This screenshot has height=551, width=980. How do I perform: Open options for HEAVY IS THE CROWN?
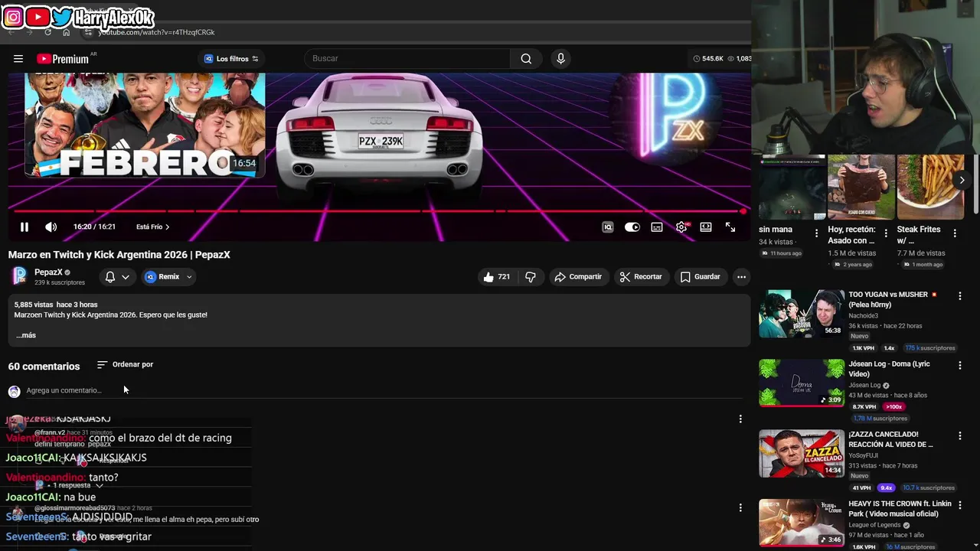coord(960,505)
